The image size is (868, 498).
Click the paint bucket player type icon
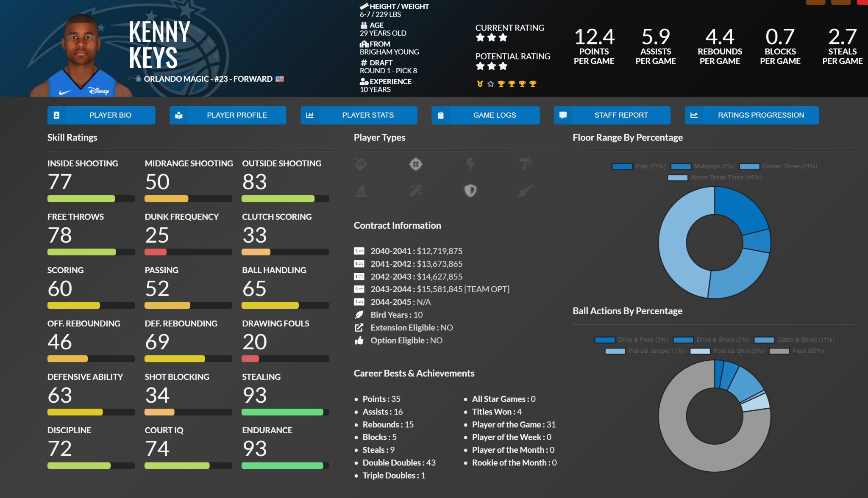click(361, 164)
